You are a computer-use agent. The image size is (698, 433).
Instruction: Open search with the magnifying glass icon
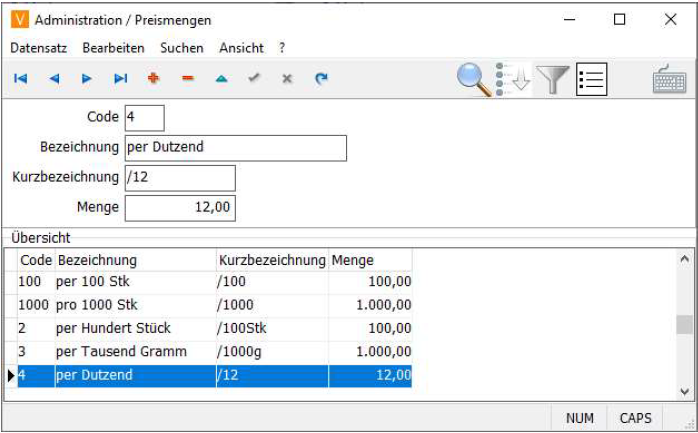[x=474, y=79]
